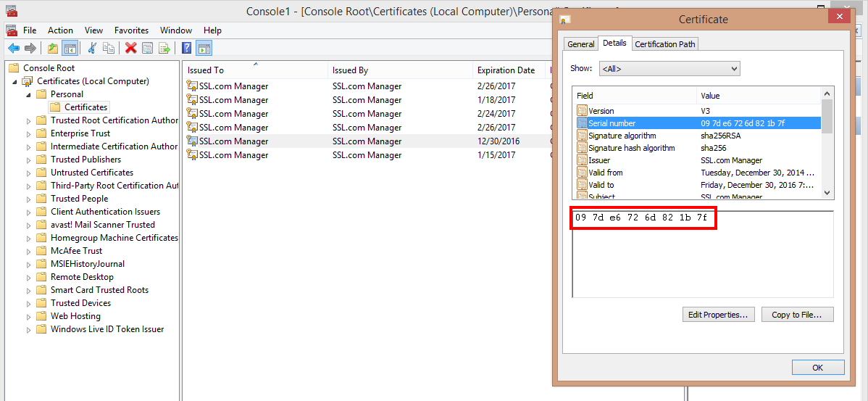This screenshot has width=868, height=401.
Task: Expand the Untrusted Certificates folder
Action: [x=29, y=173]
